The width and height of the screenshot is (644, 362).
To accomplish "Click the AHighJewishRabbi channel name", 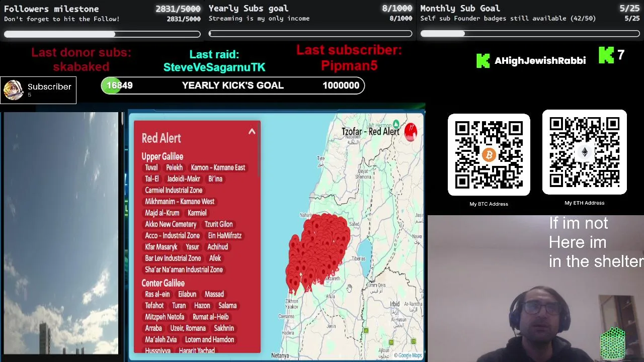I will (x=540, y=60).
